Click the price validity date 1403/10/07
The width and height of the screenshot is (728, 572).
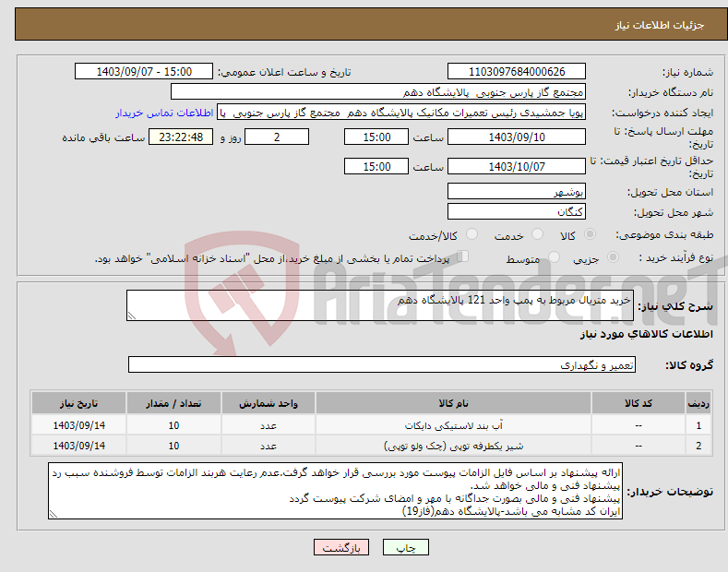point(517,166)
